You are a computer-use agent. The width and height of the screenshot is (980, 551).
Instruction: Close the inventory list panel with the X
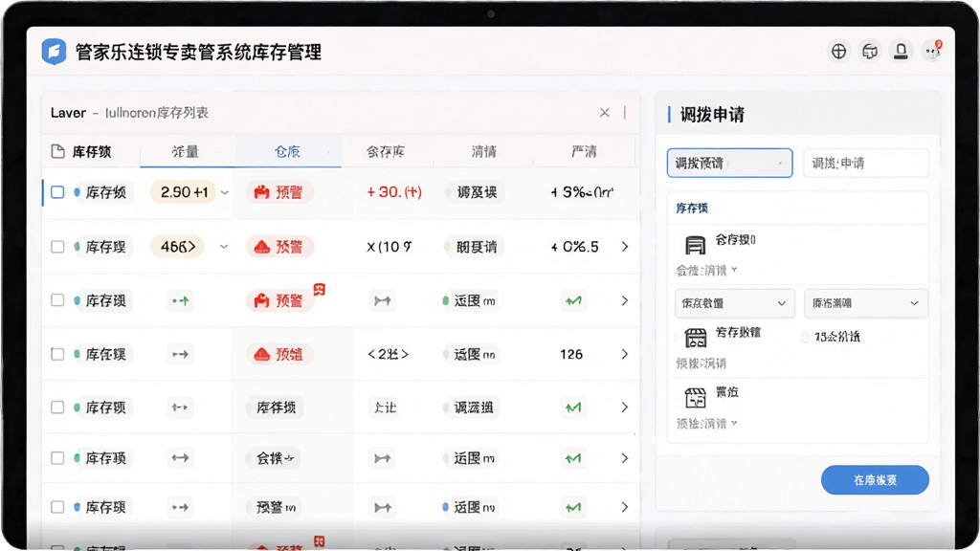click(605, 113)
